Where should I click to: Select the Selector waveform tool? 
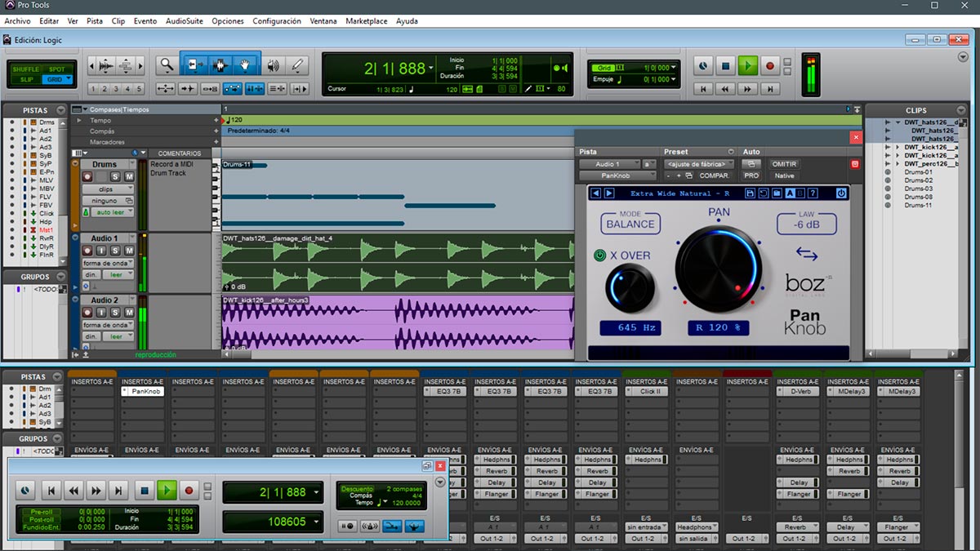(220, 64)
